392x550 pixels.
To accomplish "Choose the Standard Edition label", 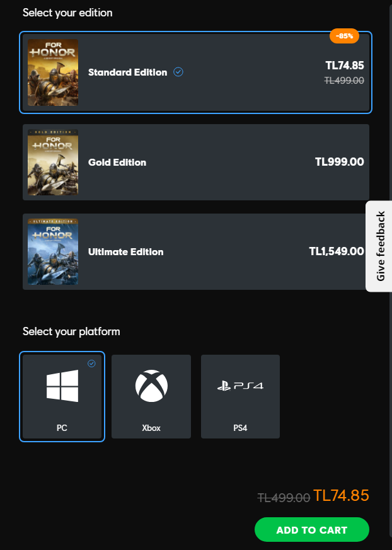I will (127, 72).
